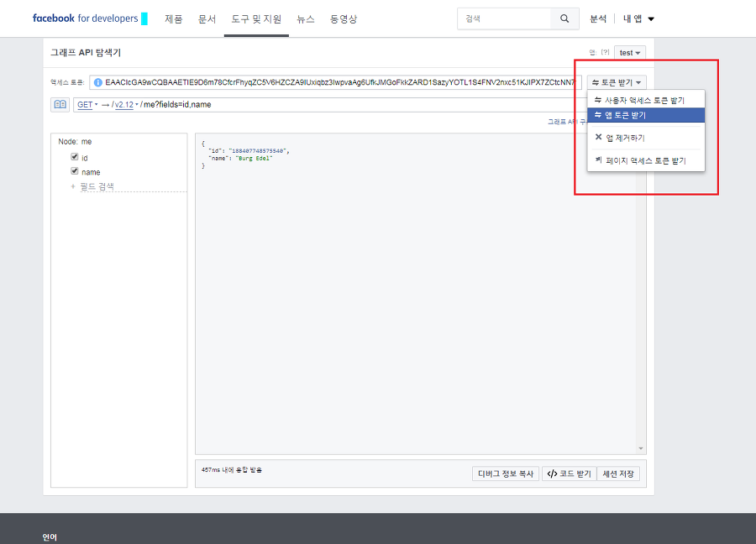Select 앱 제거하기 menu item
Image resolution: width=756 pixels, height=544 pixels.
pyautogui.click(x=646, y=138)
